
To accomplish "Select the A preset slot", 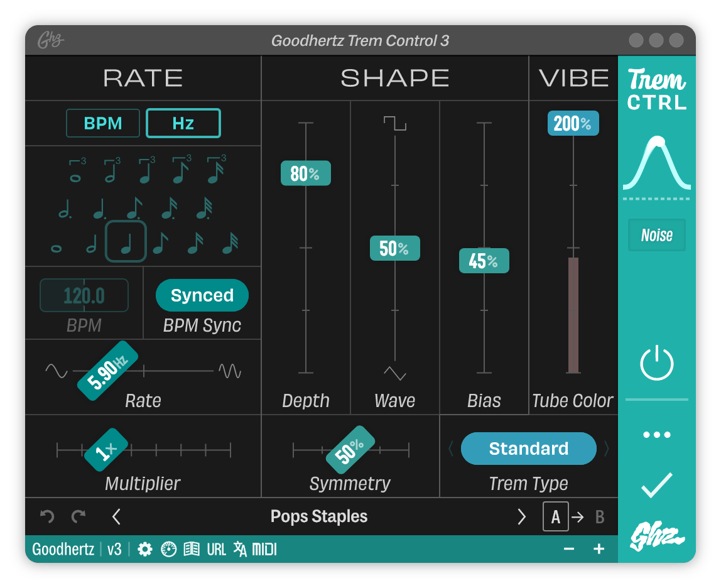I will 555,516.
